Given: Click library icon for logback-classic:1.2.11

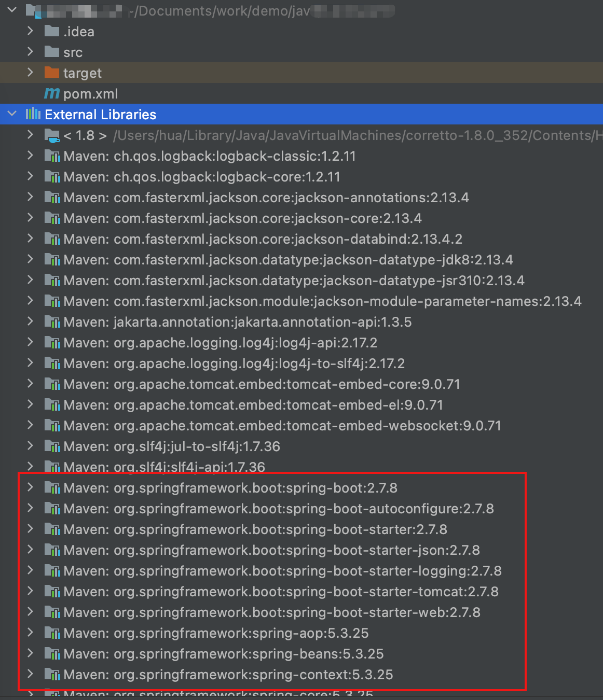Looking at the screenshot, I should pos(52,156).
